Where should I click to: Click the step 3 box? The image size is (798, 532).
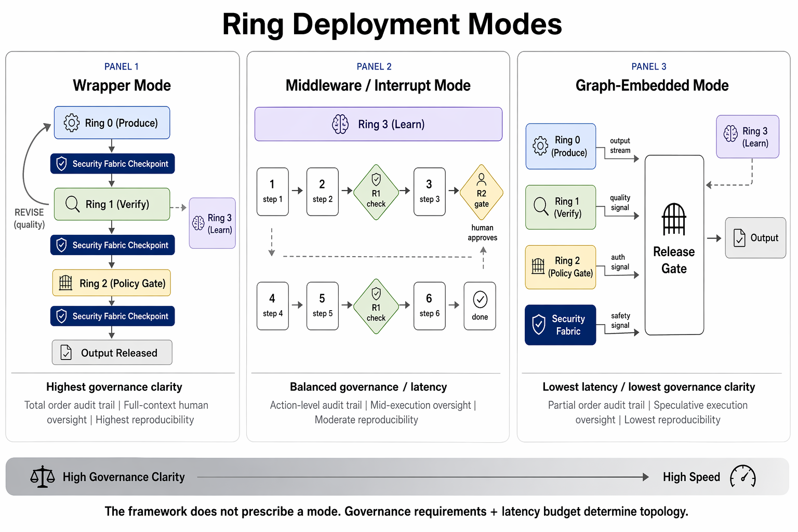430,192
